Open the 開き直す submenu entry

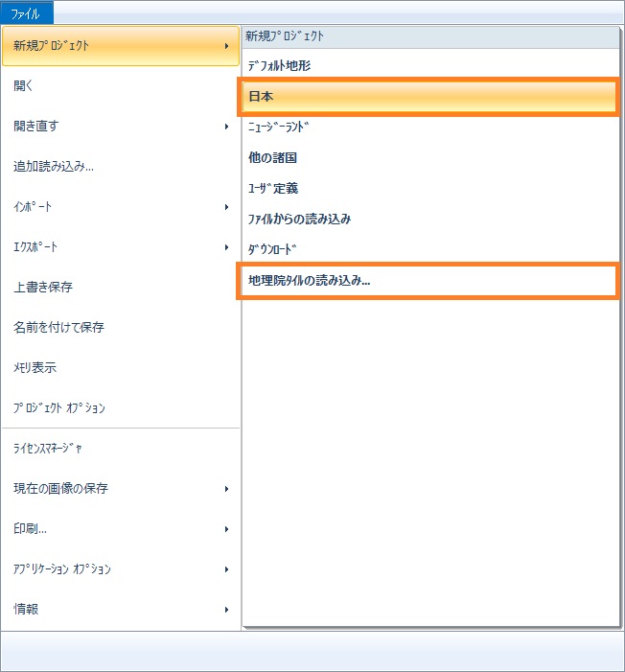[x=121, y=126]
